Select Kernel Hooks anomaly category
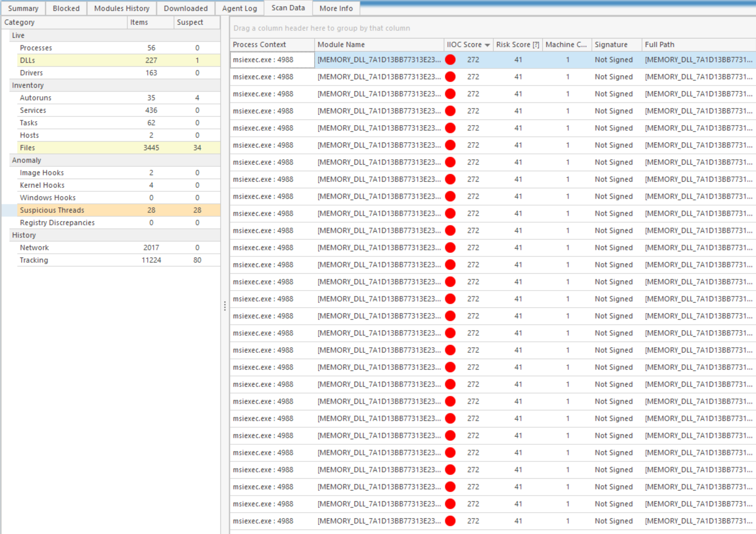756x534 pixels. (x=42, y=185)
